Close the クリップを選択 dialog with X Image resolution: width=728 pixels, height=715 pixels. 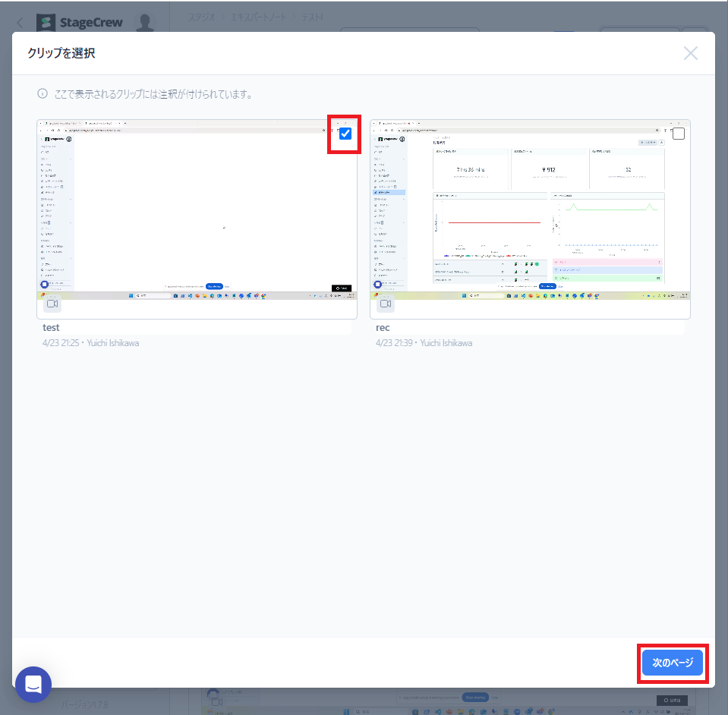tap(690, 53)
